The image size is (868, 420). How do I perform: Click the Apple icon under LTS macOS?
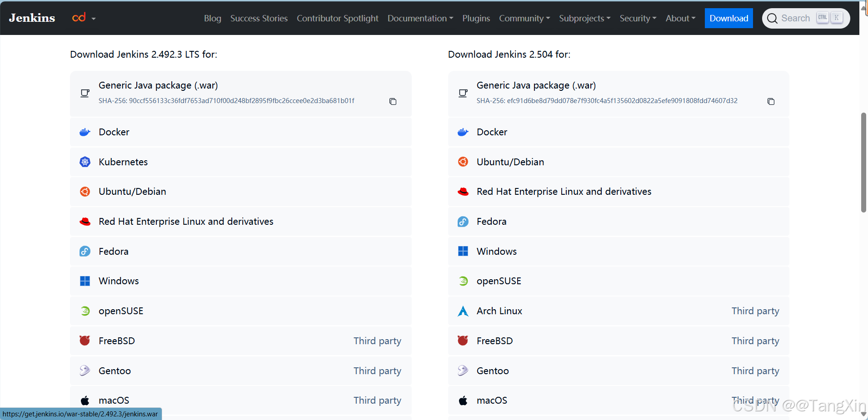(x=85, y=400)
